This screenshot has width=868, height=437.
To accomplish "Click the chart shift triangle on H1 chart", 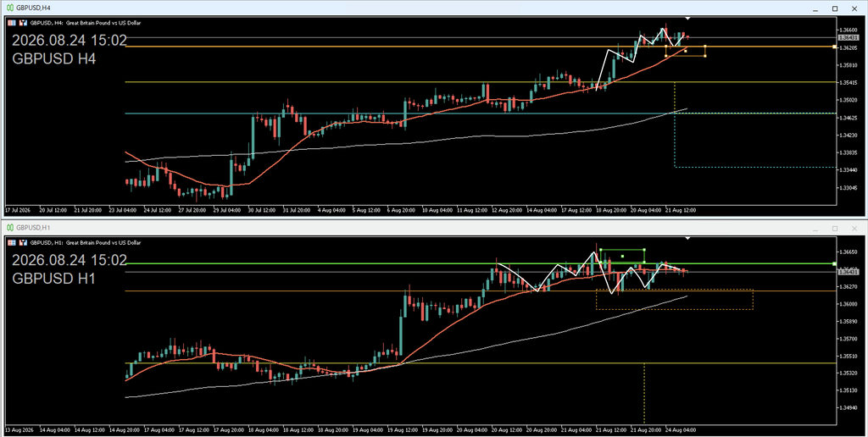I will tap(687, 239).
